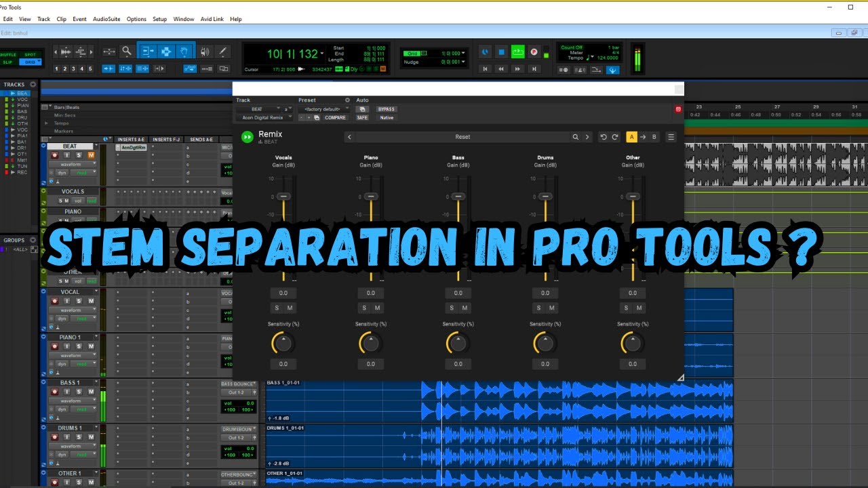The height and width of the screenshot is (488, 868).
Task: Adjust the Piano sensitivity knob
Action: coord(370,343)
